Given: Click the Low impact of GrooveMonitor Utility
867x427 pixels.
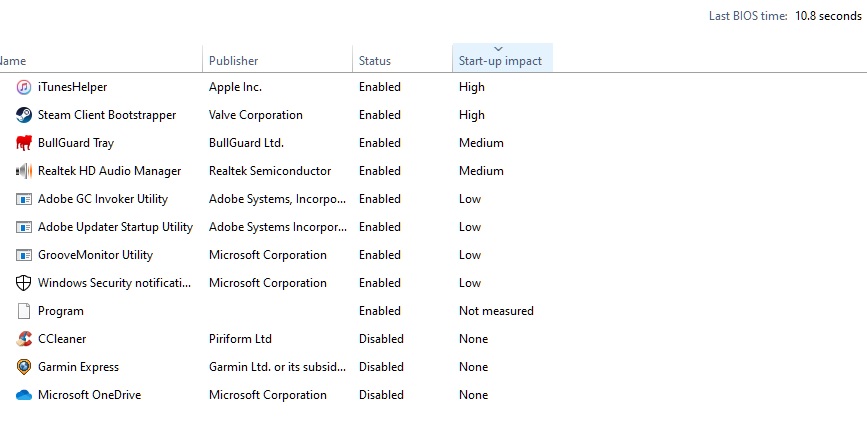Looking at the screenshot, I should click(x=470, y=255).
